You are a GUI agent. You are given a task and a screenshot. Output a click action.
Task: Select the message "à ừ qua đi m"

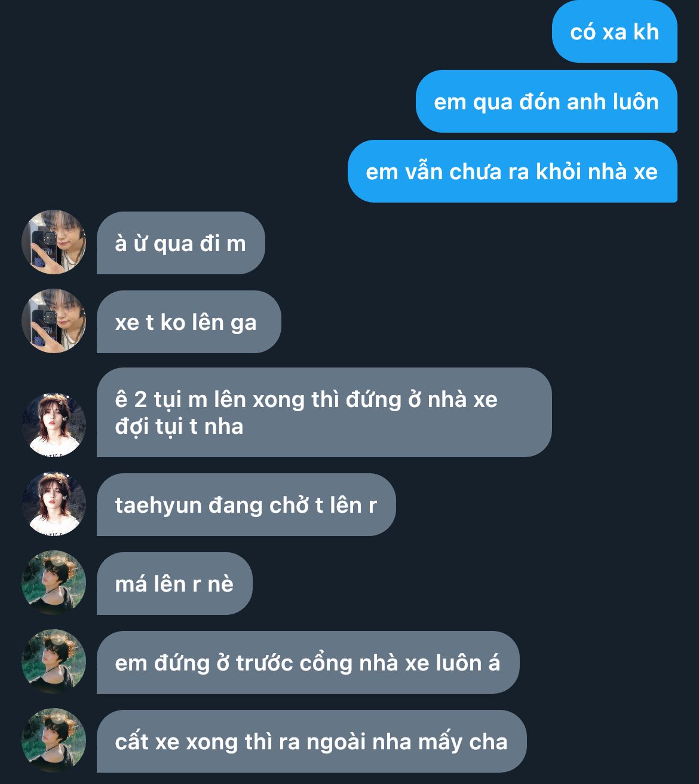click(180, 243)
